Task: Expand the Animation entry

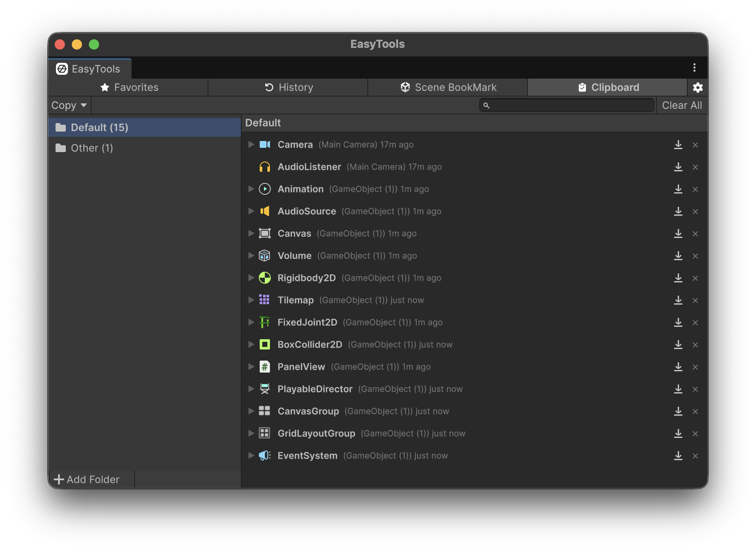Action: click(x=251, y=189)
